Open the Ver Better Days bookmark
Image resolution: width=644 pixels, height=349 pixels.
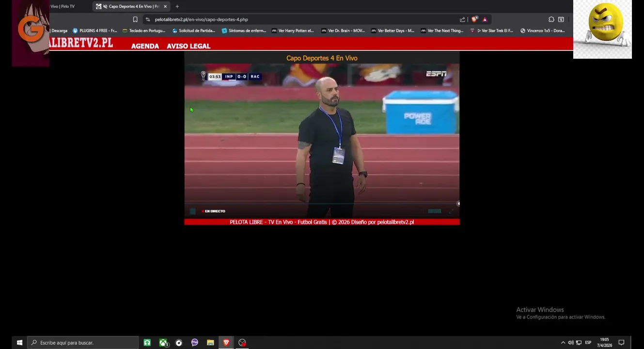[x=393, y=31]
